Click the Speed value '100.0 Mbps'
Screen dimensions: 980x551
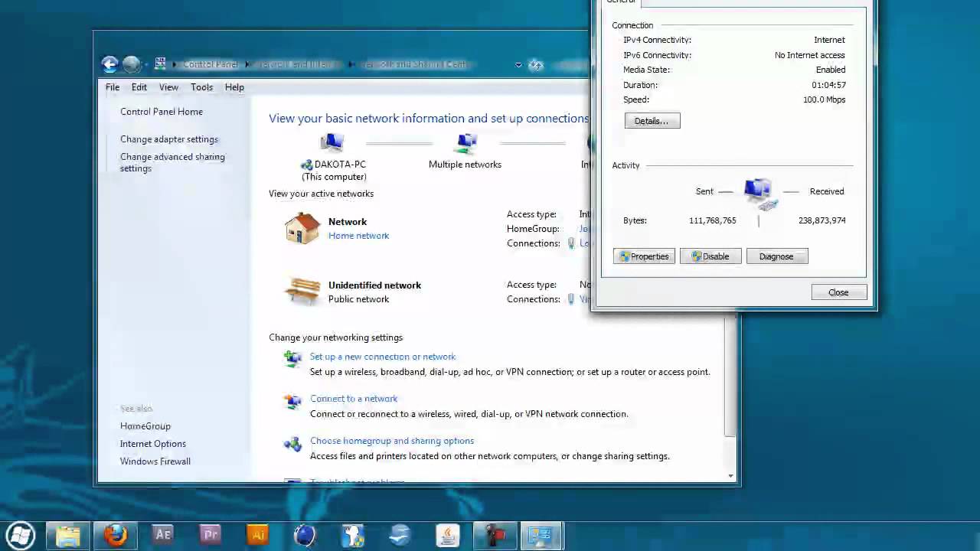(x=825, y=99)
